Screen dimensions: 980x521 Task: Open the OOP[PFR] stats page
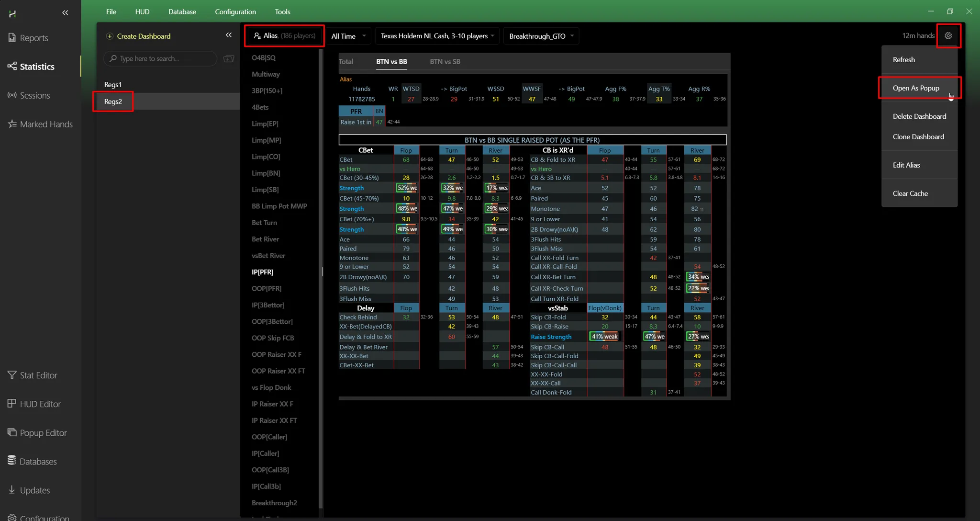click(x=266, y=288)
